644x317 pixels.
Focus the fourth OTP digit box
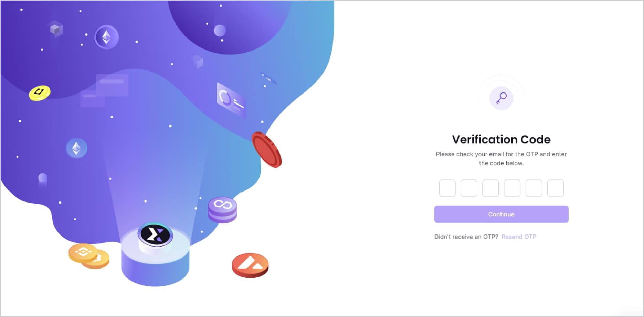[x=512, y=188]
